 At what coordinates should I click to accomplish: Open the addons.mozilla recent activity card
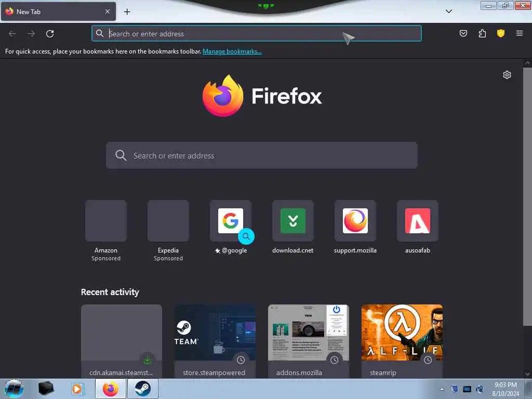point(309,341)
